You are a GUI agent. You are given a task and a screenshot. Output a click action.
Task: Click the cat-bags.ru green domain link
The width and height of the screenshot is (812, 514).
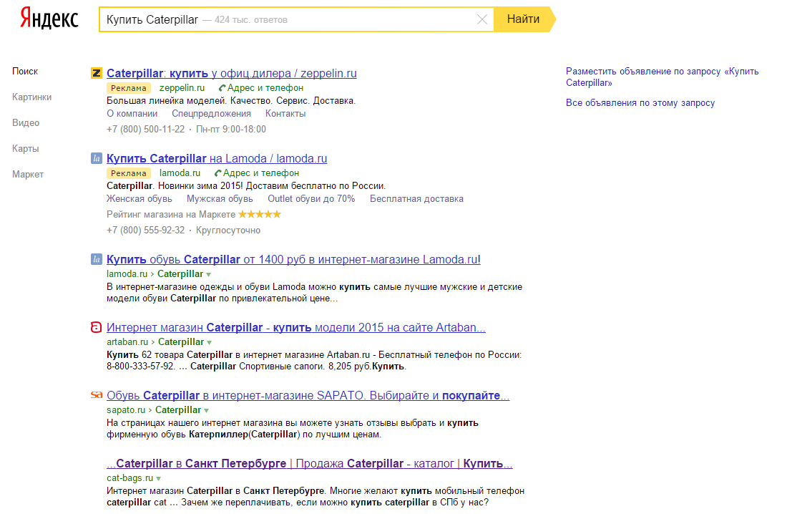click(x=130, y=477)
